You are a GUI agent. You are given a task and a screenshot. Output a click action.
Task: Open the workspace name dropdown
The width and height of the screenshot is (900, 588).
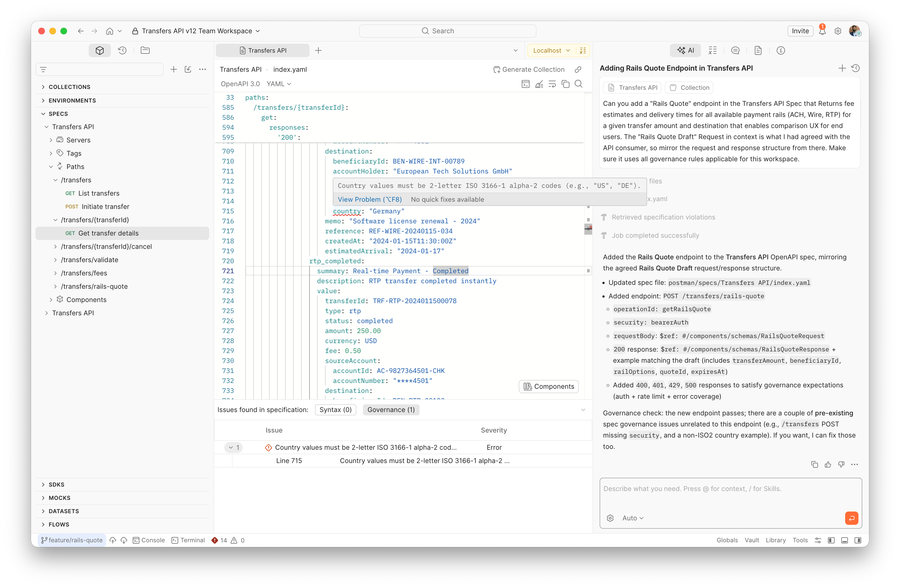click(201, 31)
